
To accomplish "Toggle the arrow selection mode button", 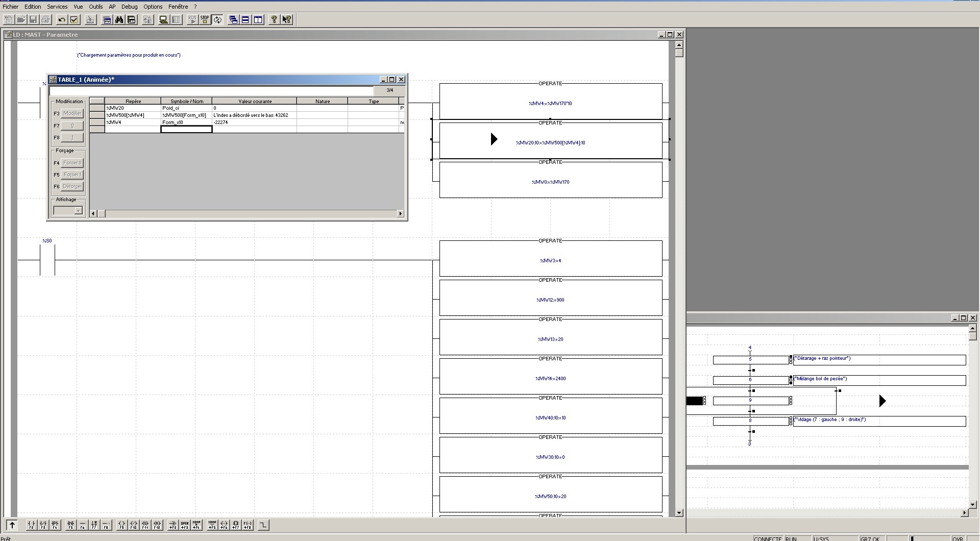I will [12, 525].
